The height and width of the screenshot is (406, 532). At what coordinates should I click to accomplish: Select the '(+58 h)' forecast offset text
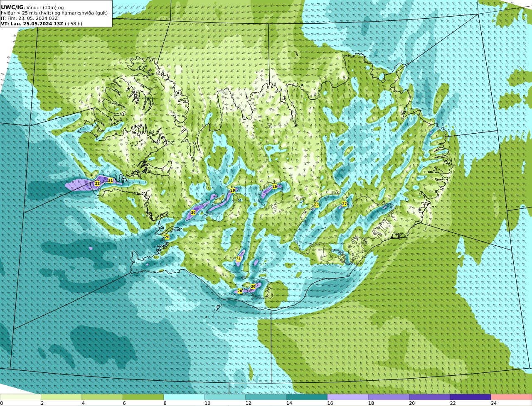tap(74, 24)
